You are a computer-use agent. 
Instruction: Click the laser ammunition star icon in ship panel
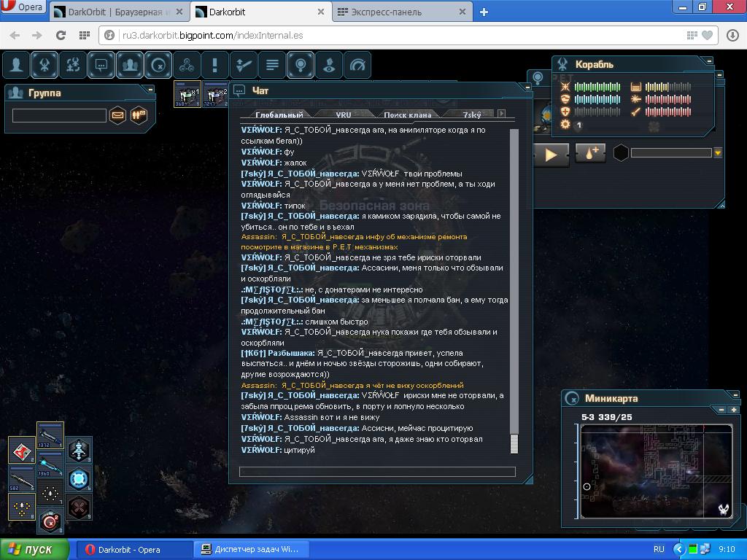point(635,99)
